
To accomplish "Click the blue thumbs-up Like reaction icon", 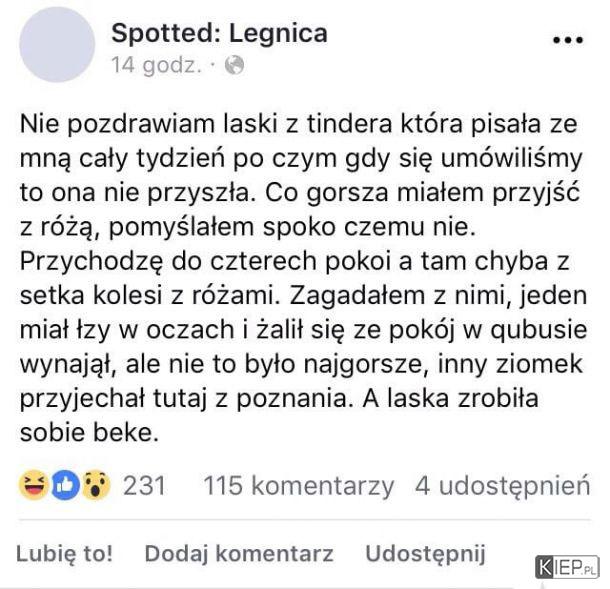I will coord(65,485).
